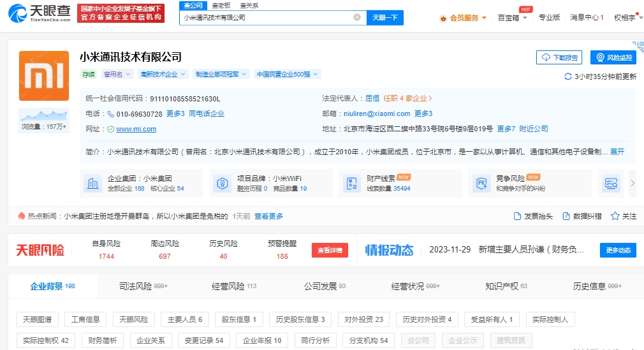Click the 风险监控 button
This screenshot has height=350, width=644.
613,57
